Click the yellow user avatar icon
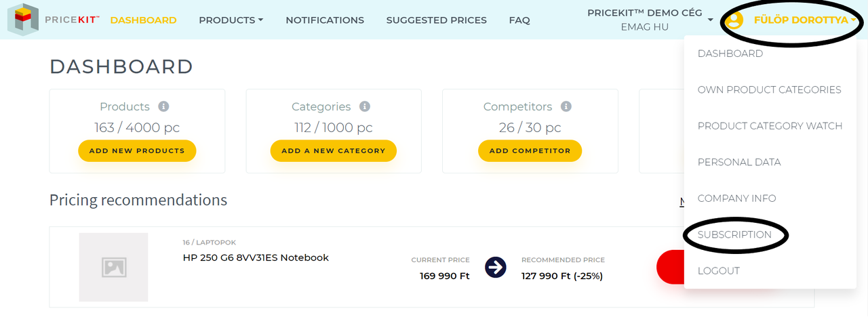This screenshot has height=317, width=868. [x=734, y=20]
